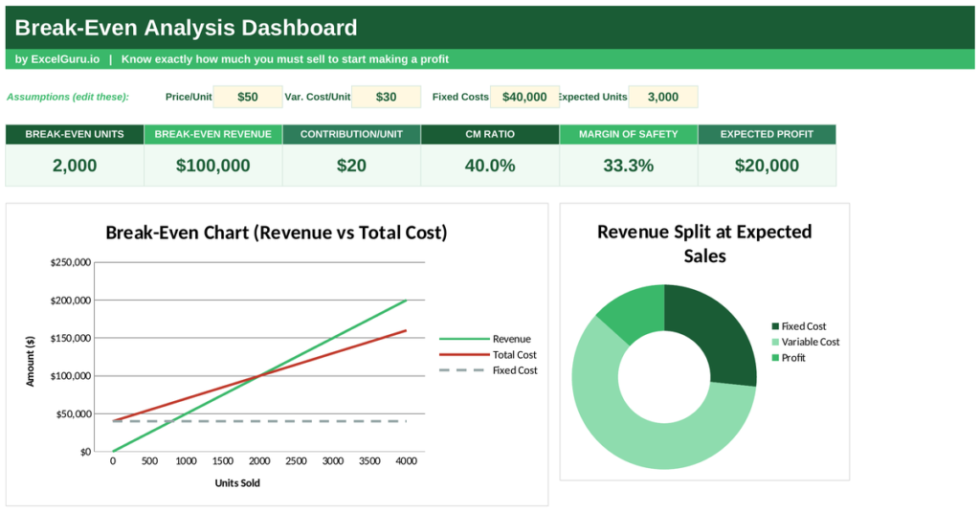Viewport: 980px width, 513px height.
Task: Click the Variable Cost legend entry of the donut chart
Action: point(806,342)
